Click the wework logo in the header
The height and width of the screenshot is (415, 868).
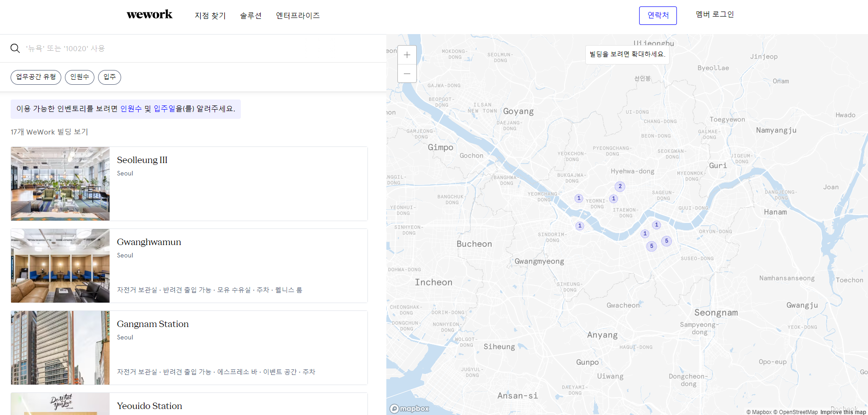[x=149, y=14]
